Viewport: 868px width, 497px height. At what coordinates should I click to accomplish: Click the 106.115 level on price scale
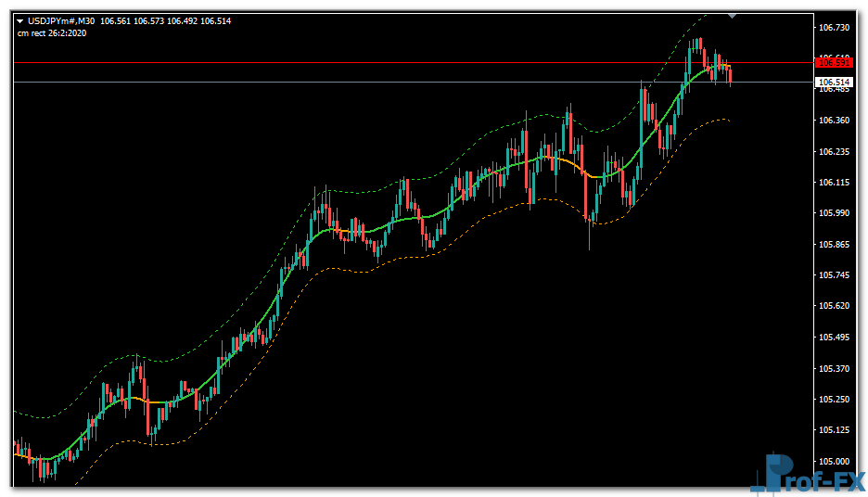click(x=835, y=183)
